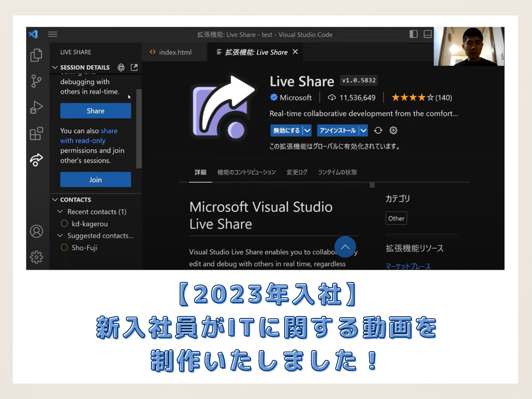Click the install count download icon
The height and width of the screenshot is (399, 532).
point(332,98)
